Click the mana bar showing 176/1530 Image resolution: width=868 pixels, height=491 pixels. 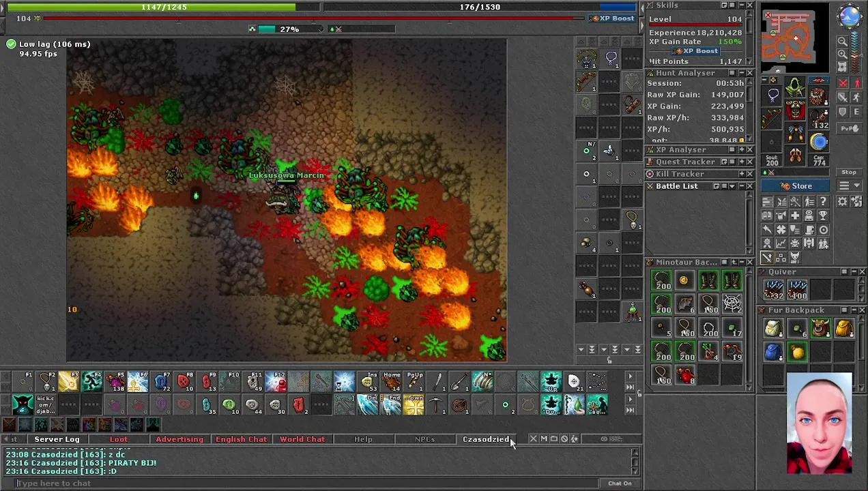480,7
